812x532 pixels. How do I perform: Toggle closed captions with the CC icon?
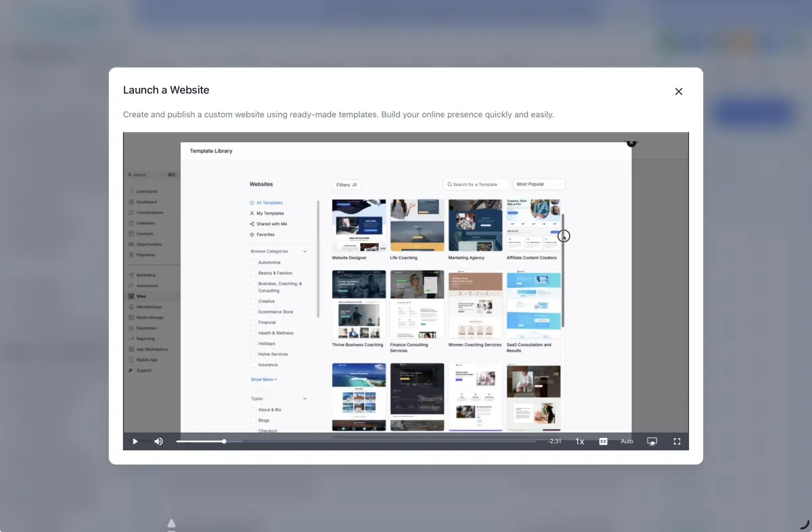pos(603,441)
